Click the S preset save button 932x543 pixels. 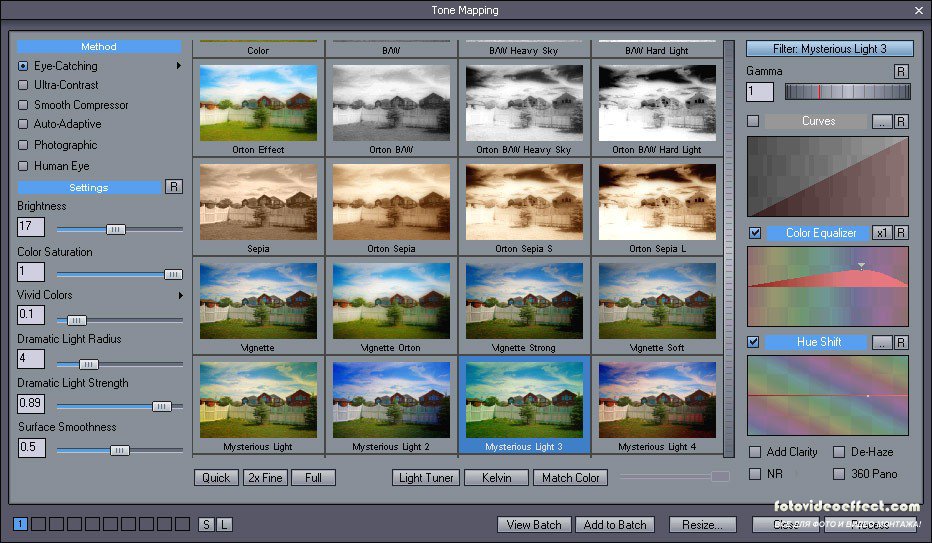click(x=206, y=525)
